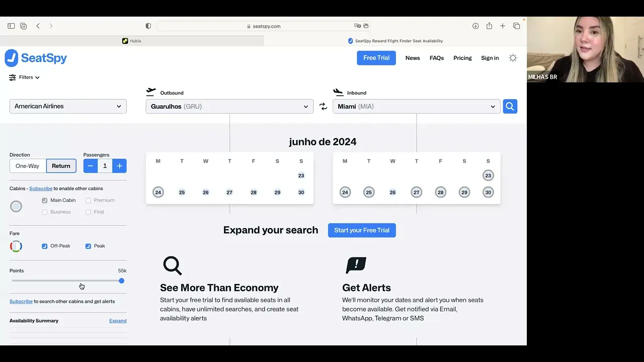Switch to SeatSpy Reward Flight Finder tab
The height and width of the screenshot is (362, 644).
(395, 41)
